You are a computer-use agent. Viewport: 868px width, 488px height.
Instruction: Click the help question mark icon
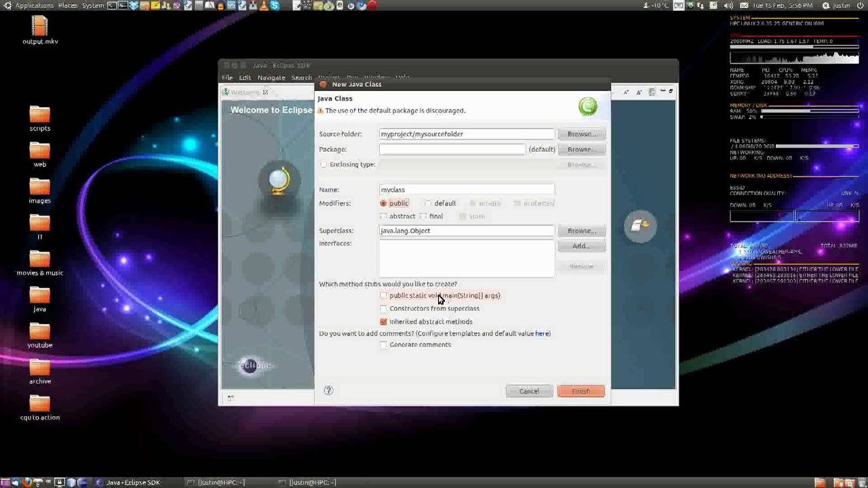click(x=329, y=390)
